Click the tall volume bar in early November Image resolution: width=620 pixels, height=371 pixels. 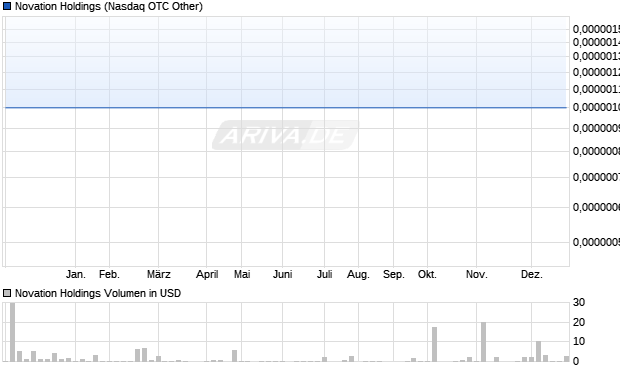[483, 342]
